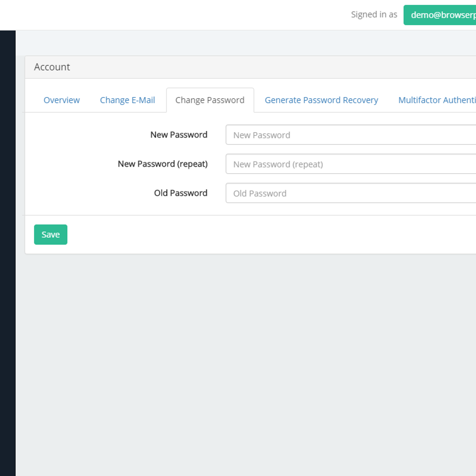
Task: Focus the New Password (repeat) field
Action: pyautogui.click(x=351, y=164)
